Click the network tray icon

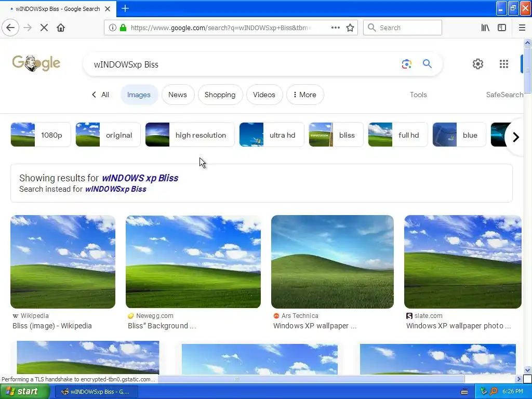[x=484, y=391]
